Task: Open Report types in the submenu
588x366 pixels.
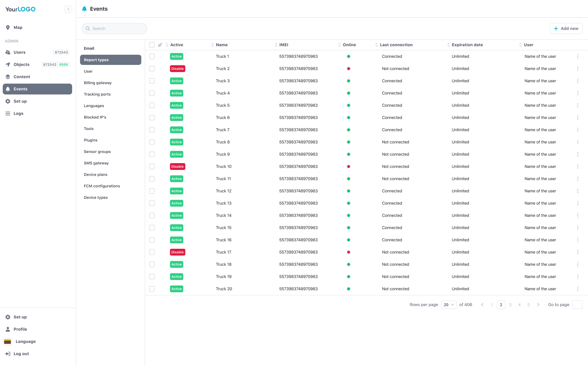Action: [x=111, y=60]
